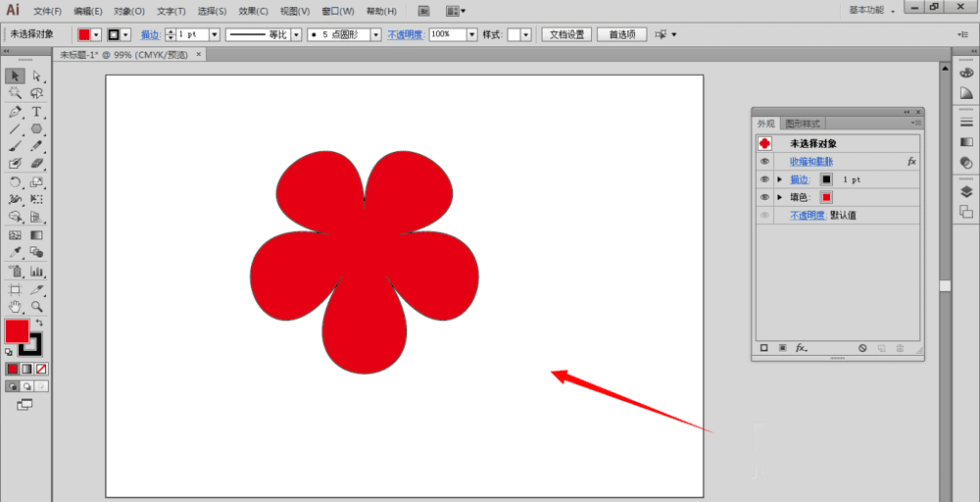Select the Rotate tool
The width and height of the screenshot is (980, 502).
coord(15,182)
